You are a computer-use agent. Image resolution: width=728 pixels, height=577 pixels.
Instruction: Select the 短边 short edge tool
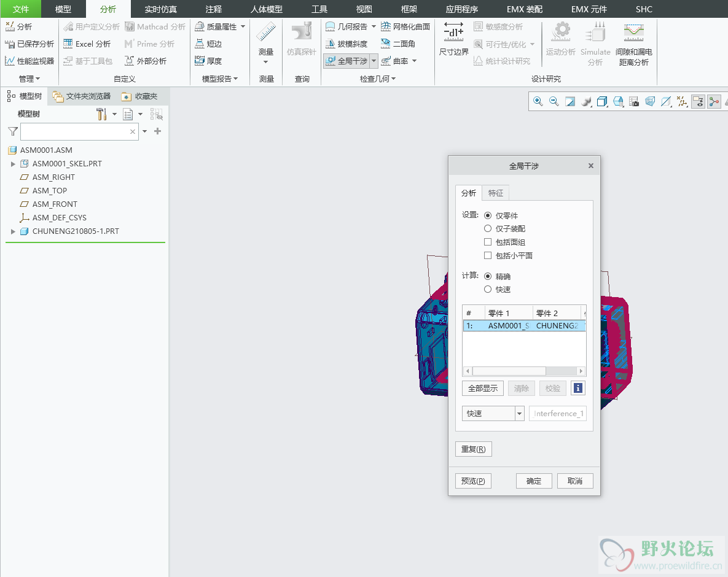[208, 44]
